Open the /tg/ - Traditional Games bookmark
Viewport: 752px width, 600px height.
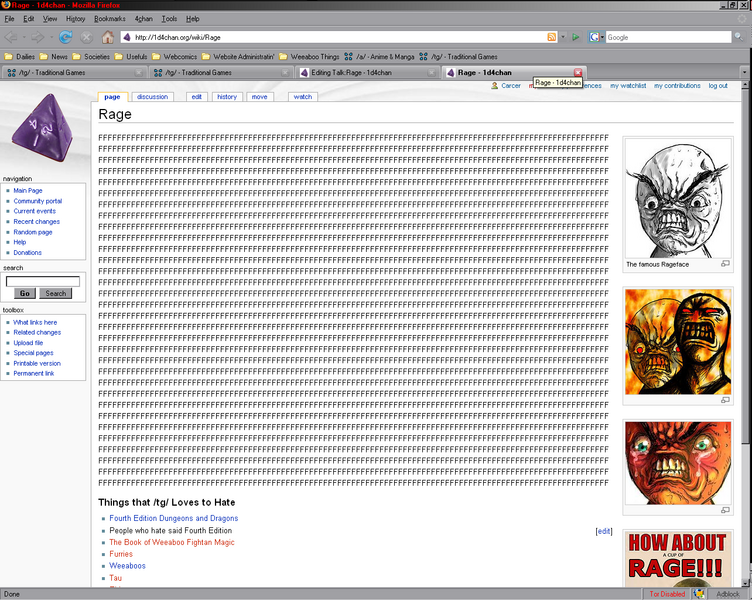(x=458, y=57)
